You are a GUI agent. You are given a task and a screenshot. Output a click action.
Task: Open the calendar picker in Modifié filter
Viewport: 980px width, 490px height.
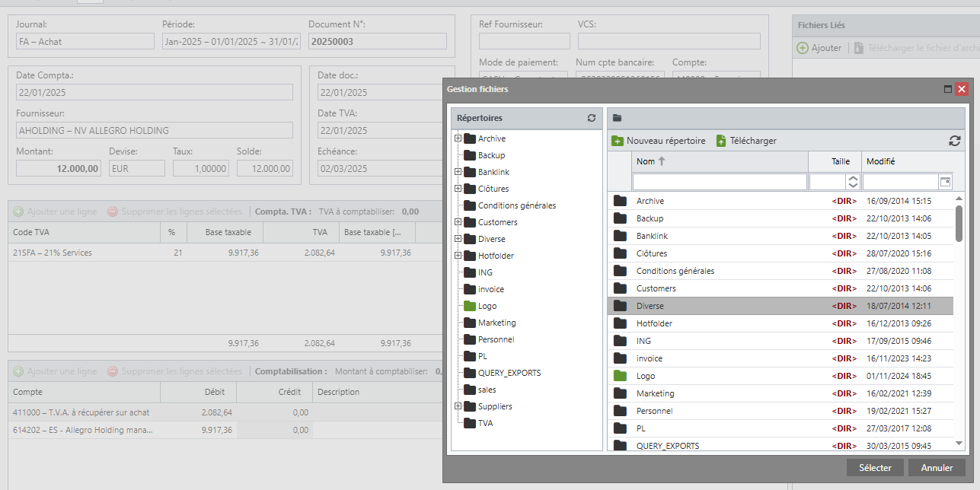click(945, 182)
